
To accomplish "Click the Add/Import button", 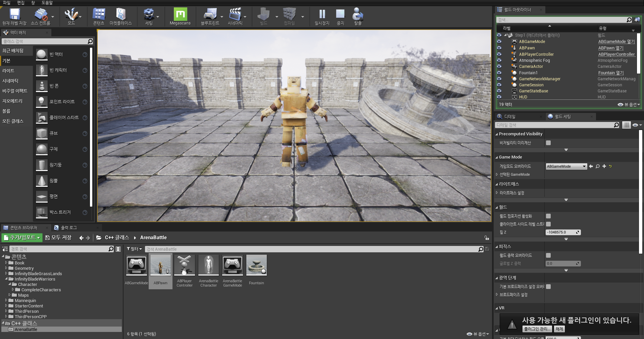I will coord(22,238).
